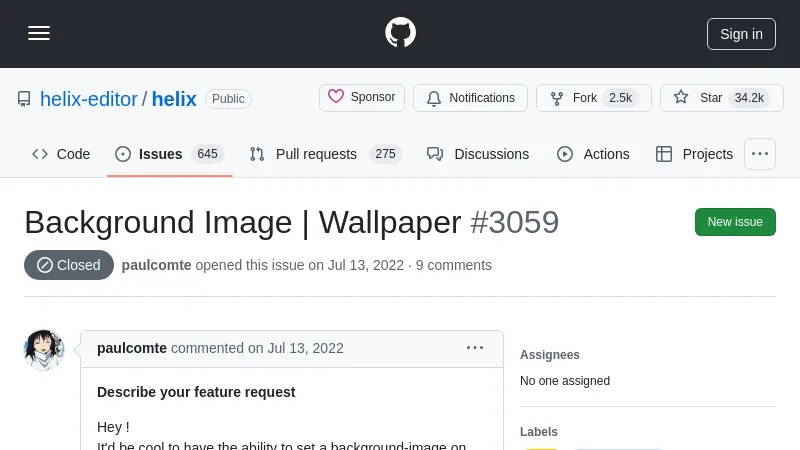Click the Notifications bell button
This screenshot has height=450, width=800.
[x=470, y=98]
